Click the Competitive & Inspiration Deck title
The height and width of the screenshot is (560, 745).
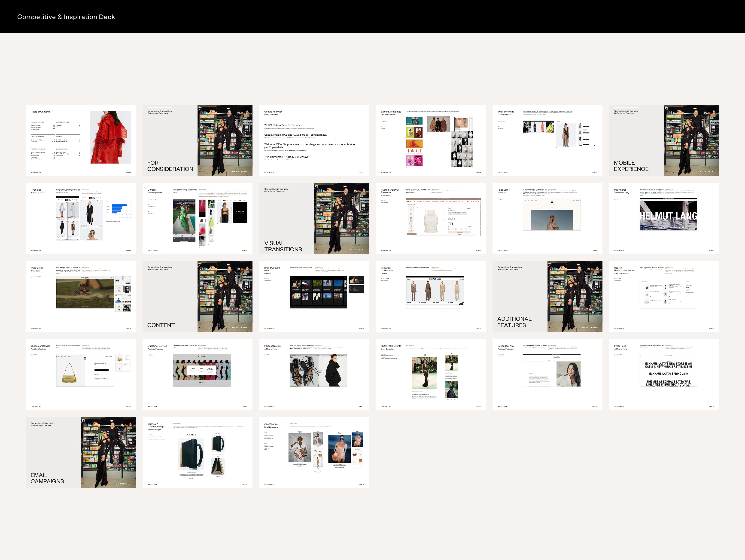66,17
